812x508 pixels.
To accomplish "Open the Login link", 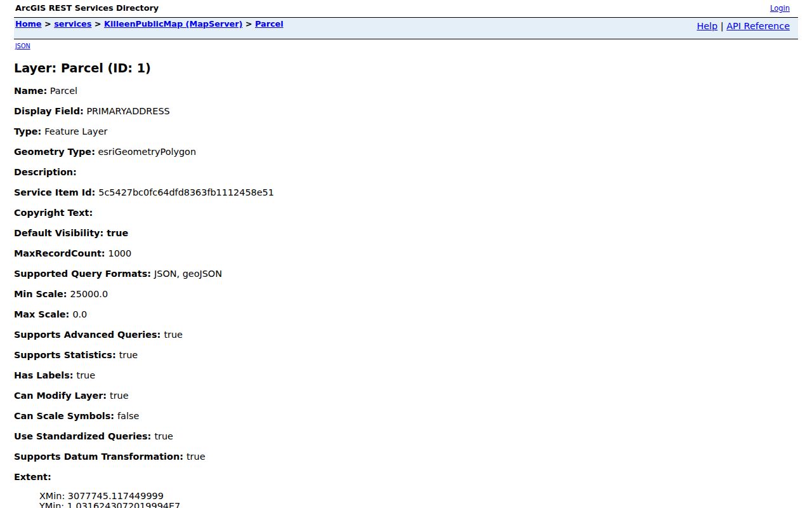I will 780,8.
